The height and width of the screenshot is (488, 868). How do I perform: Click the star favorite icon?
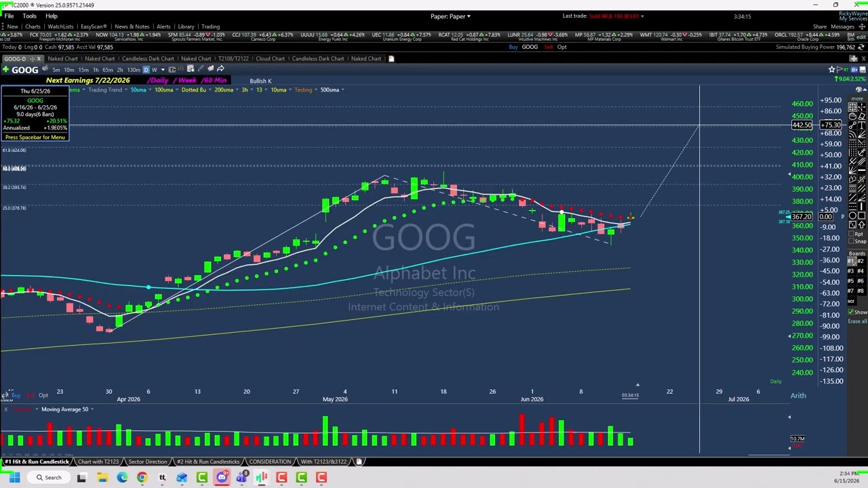click(832, 69)
